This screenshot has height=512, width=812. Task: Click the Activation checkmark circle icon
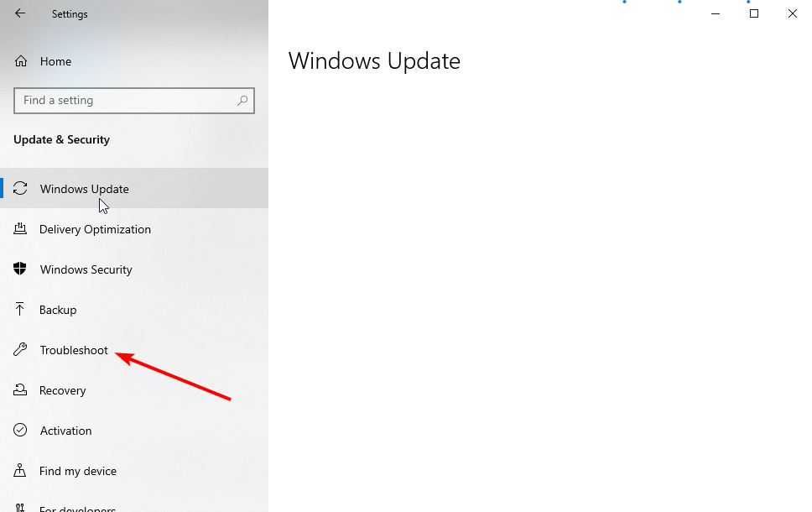[20, 430]
